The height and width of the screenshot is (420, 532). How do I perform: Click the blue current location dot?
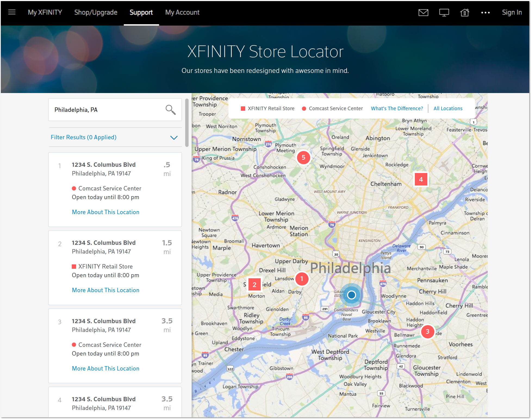pos(351,295)
